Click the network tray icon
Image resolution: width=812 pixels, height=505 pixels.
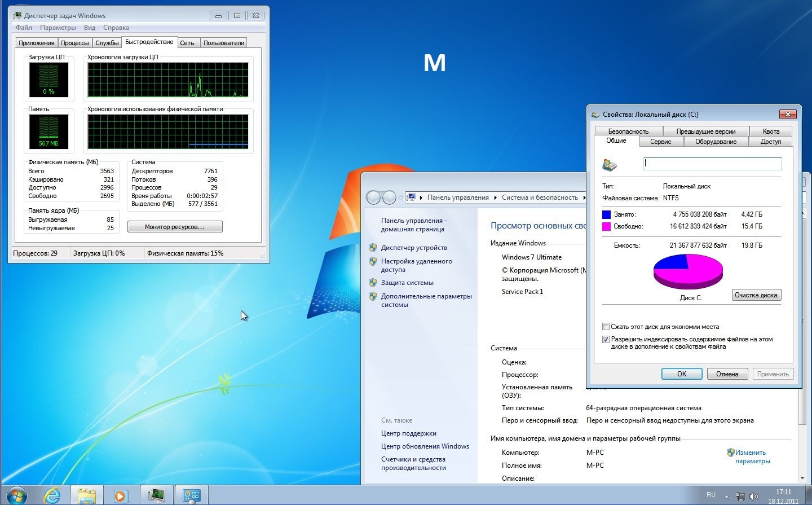[x=740, y=497]
